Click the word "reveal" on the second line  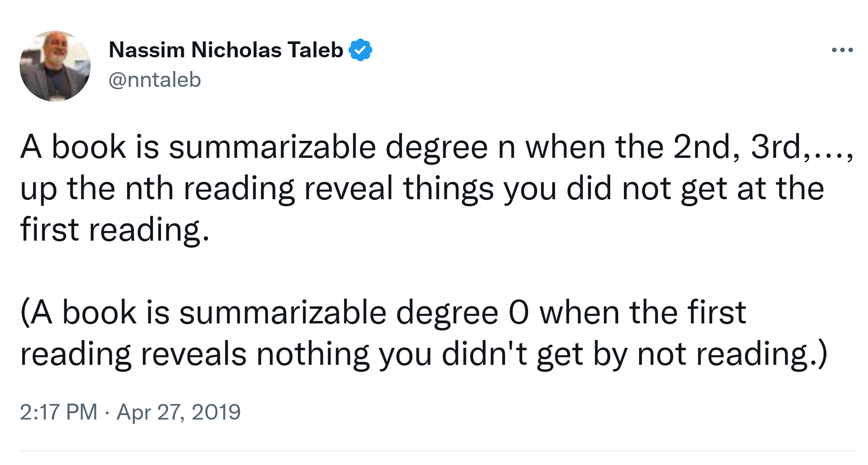[x=348, y=189]
